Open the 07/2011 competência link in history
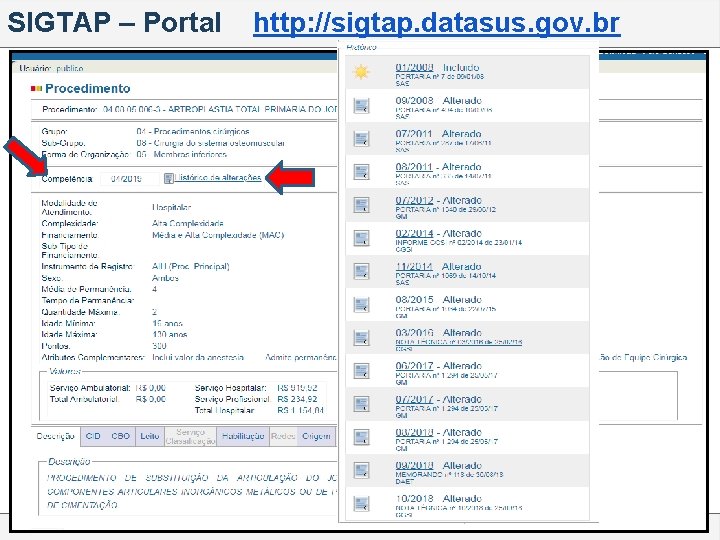 point(414,134)
